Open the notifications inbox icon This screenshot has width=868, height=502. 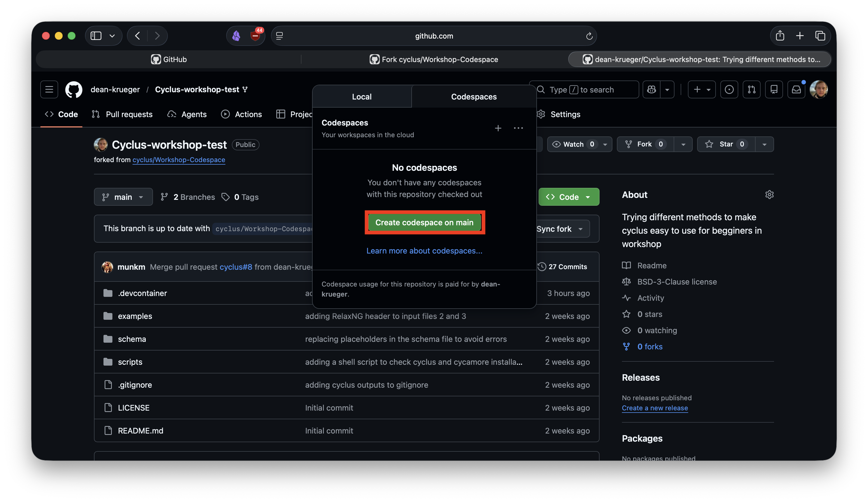[x=796, y=89]
